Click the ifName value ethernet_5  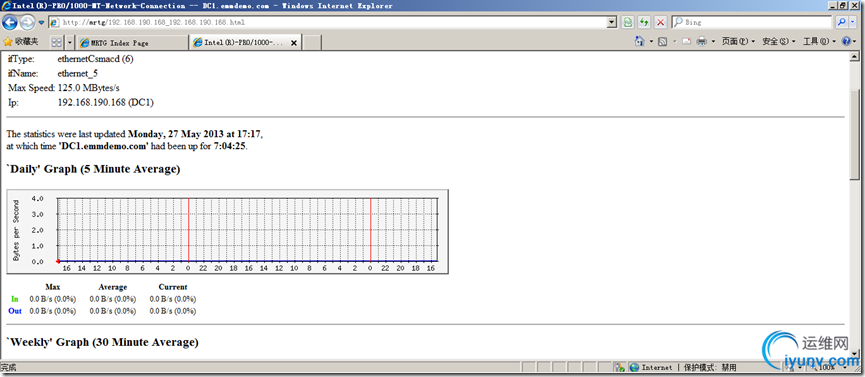click(78, 73)
